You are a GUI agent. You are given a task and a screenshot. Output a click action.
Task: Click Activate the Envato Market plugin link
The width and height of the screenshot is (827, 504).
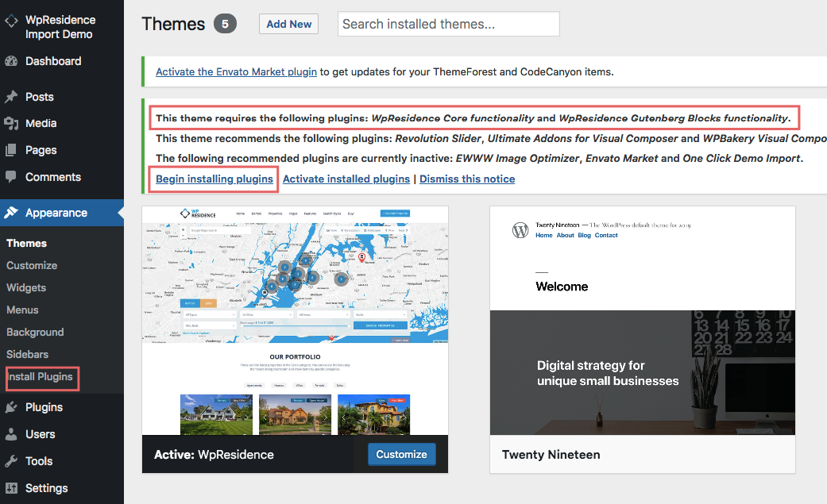point(236,71)
